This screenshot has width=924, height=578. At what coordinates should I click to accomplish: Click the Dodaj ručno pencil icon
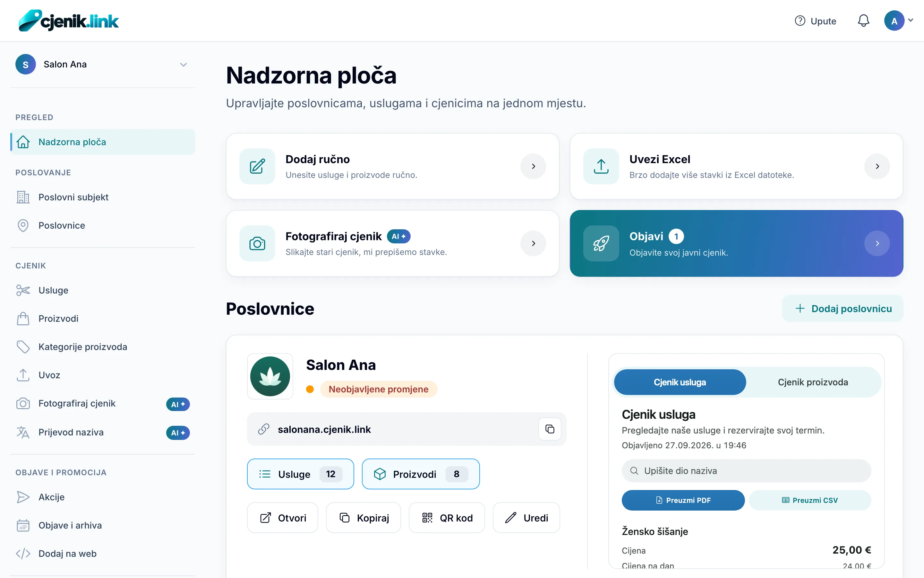point(257,166)
